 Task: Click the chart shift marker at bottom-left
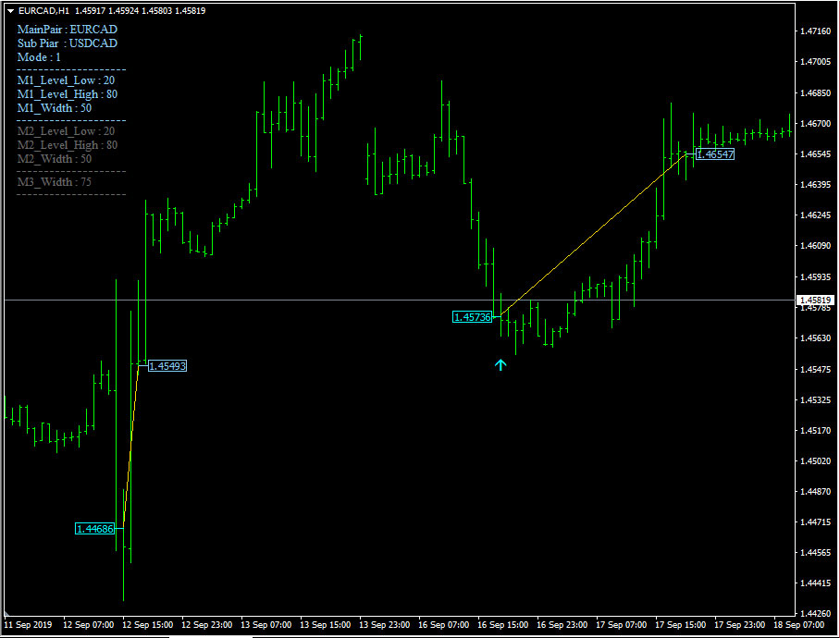tap(7, 613)
